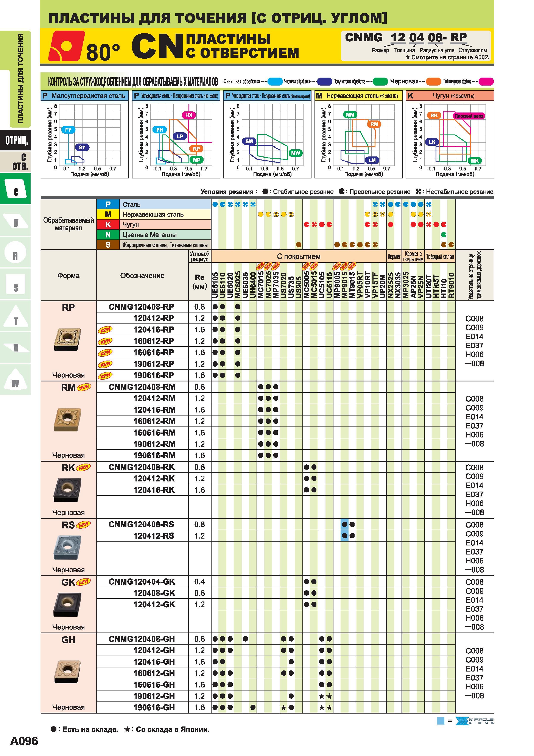Click the '160616-RM' designation
This screenshot has height=756, width=534.
click(154, 433)
